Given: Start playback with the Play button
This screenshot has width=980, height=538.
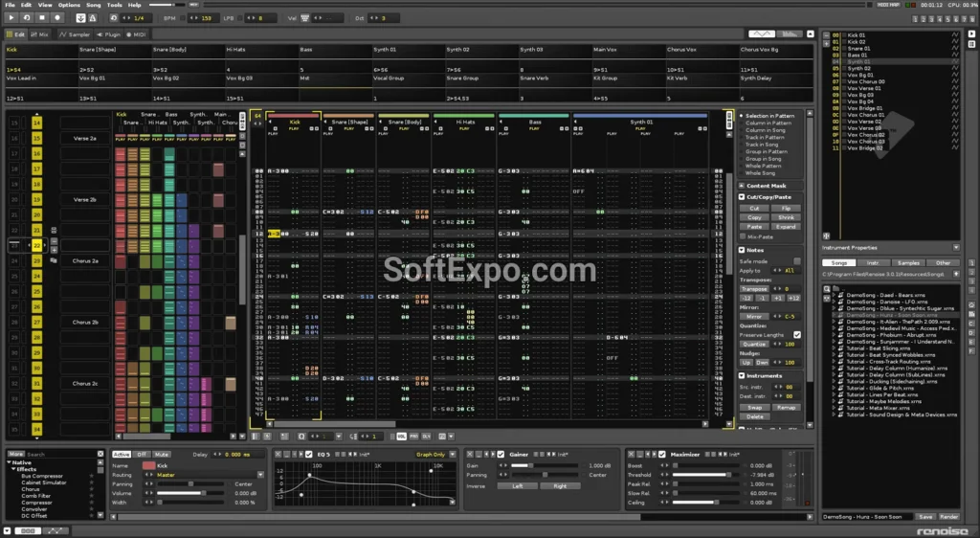Looking at the screenshot, I should 11,18.
